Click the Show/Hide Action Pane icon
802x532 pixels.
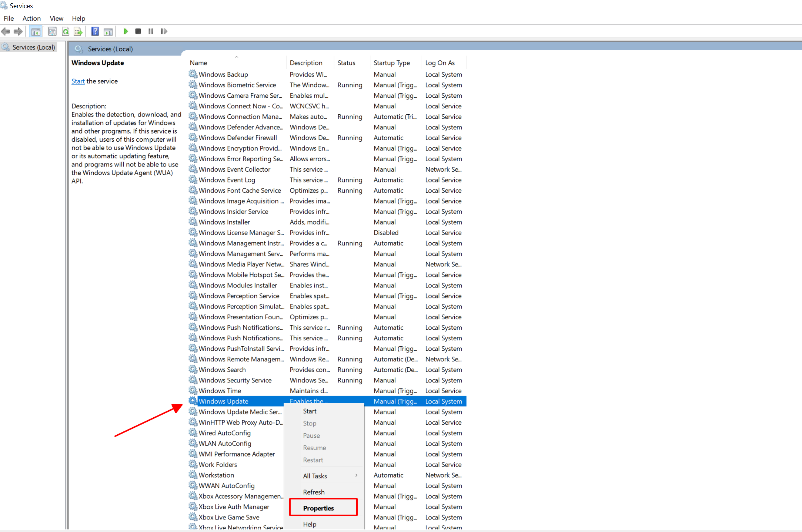[108, 31]
